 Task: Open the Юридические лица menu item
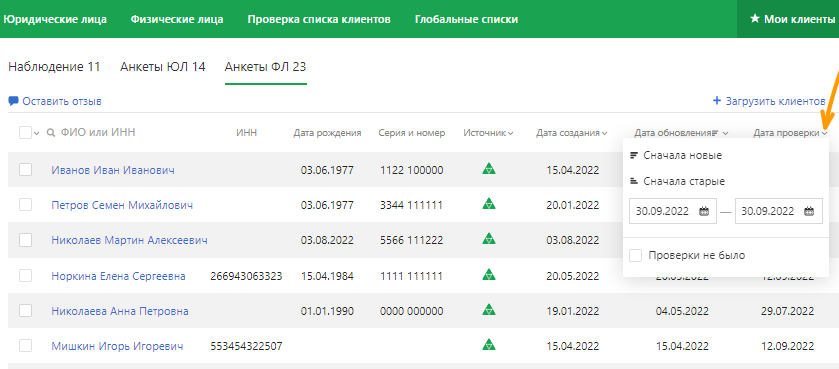pyautogui.click(x=55, y=19)
